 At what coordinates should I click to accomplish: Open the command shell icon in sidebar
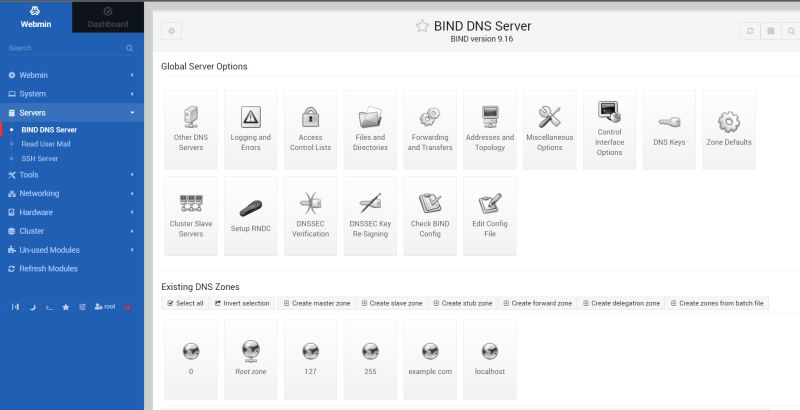coord(49,308)
